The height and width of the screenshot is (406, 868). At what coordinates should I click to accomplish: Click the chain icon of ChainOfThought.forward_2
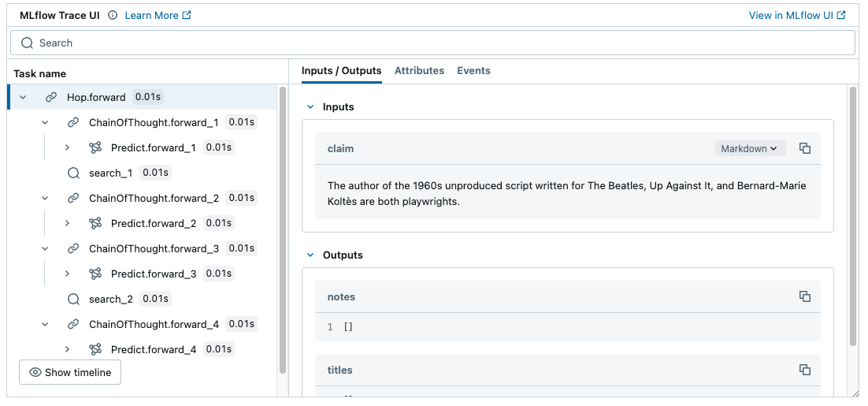pyautogui.click(x=73, y=198)
